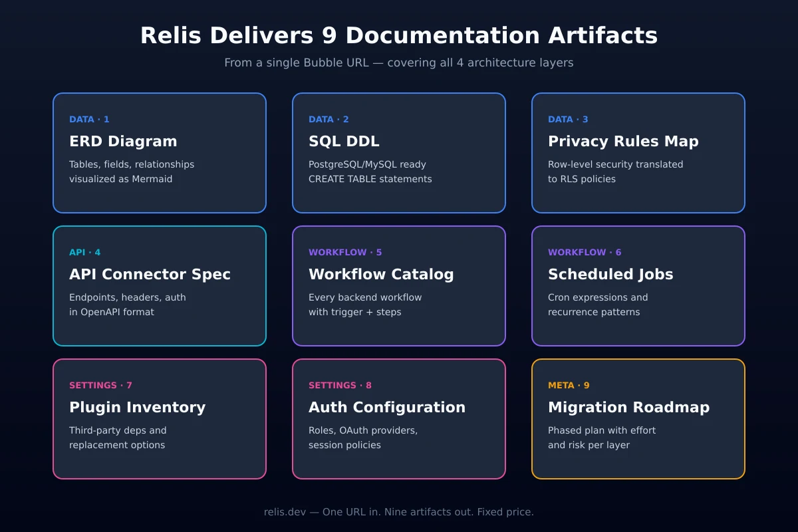Click the ERD Diagram card title
Viewport: 798px width, 532px height.
pos(123,141)
